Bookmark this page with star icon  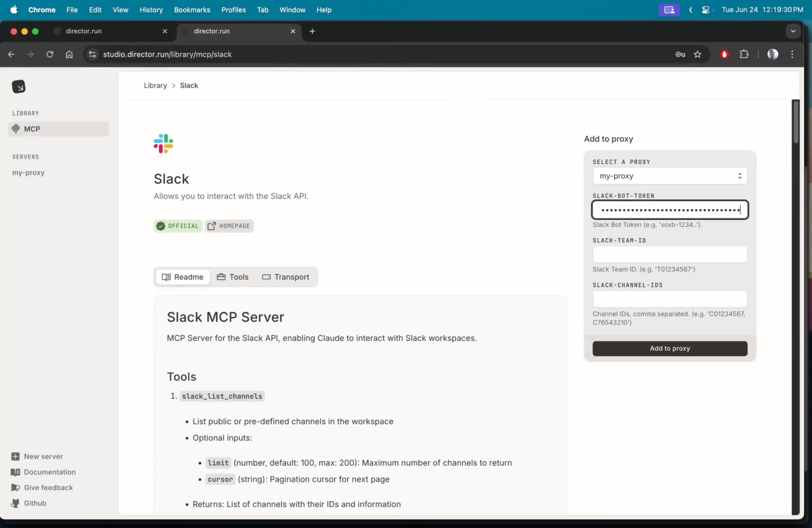pos(698,54)
